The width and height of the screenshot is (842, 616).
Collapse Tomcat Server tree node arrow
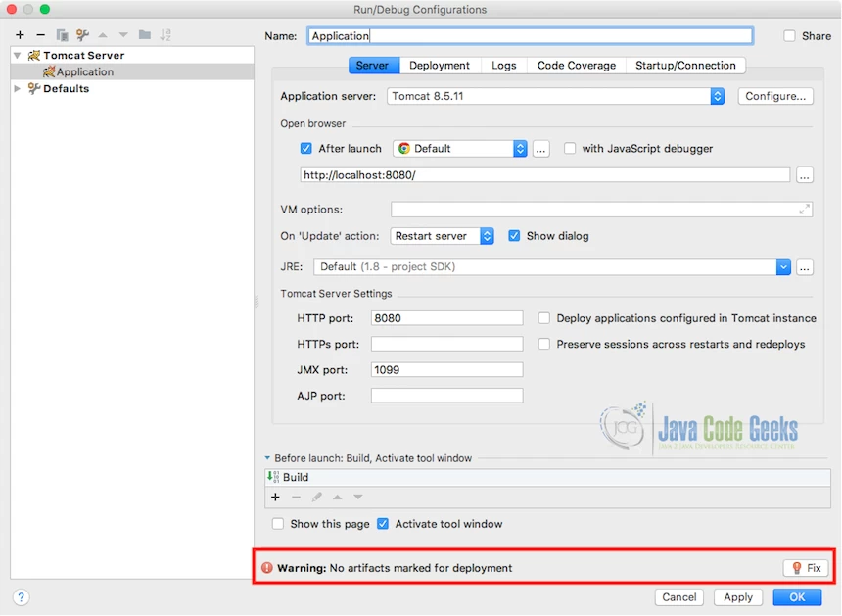(x=18, y=55)
